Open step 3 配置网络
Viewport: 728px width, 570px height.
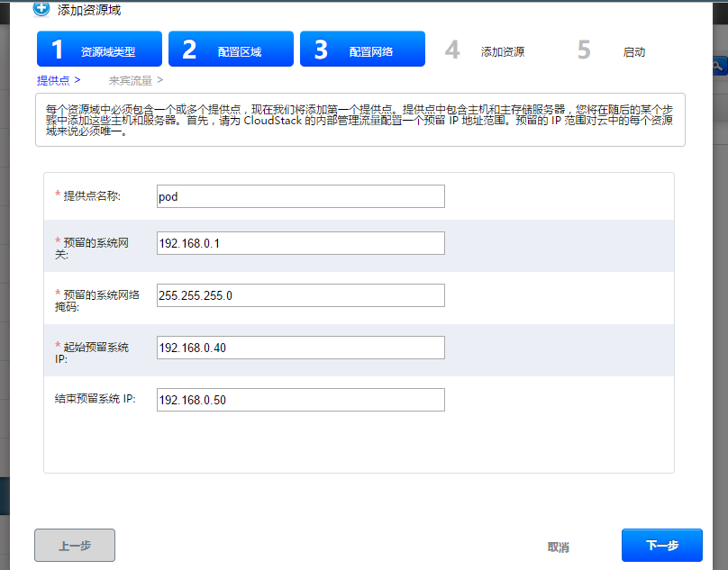pos(362,50)
